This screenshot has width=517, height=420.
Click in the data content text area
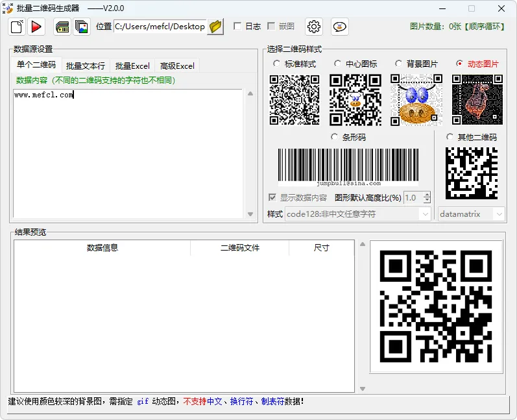tap(128, 153)
